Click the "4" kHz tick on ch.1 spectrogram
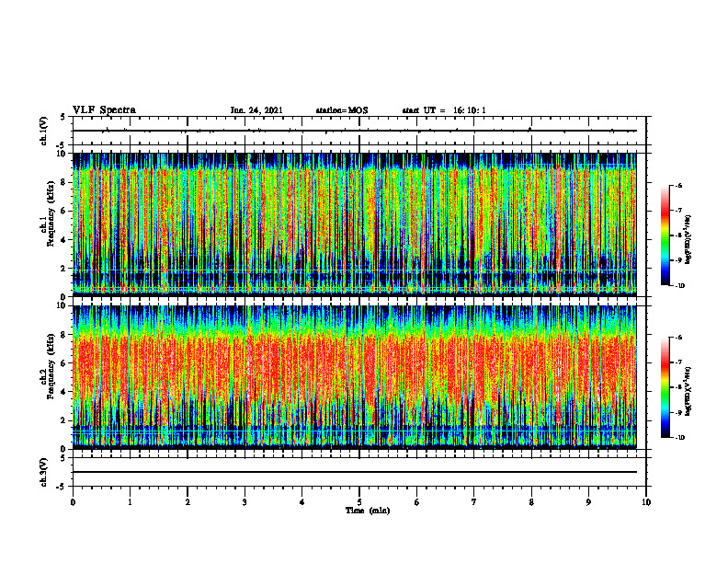The height and width of the screenshot is (563, 728). click(64, 240)
